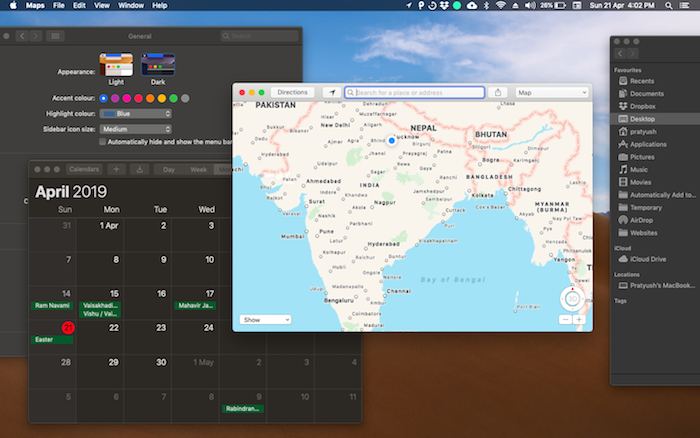Expand the Sidebar icon size dropdown
Image resolution: width=700 pixels, height=438 pixels.
click(136, 128)
